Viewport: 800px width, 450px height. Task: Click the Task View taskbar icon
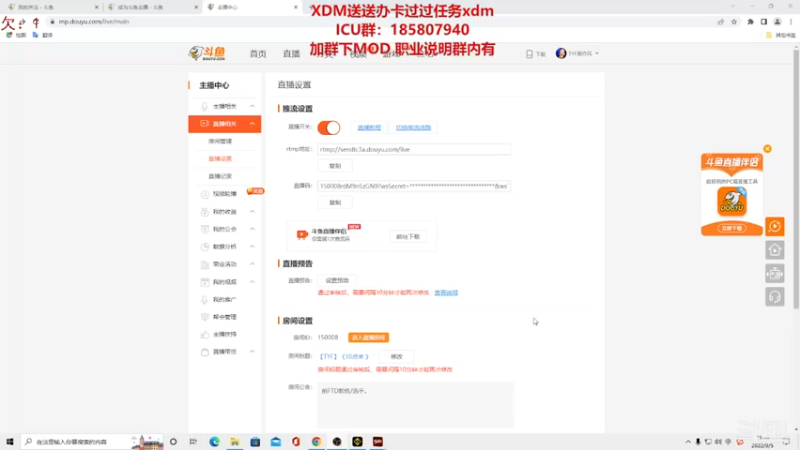(x=193, y=442)
